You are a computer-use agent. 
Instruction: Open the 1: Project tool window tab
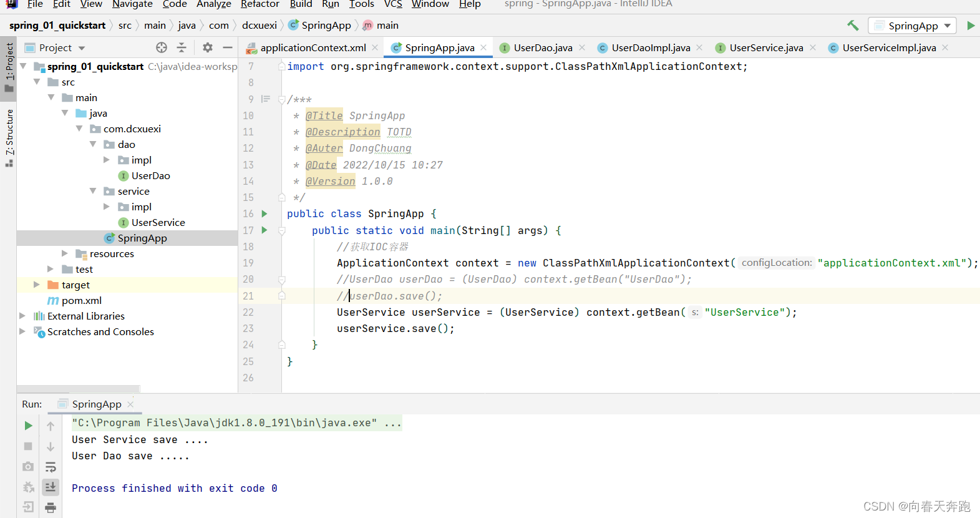pyautogui.click(x=9, y=67)
